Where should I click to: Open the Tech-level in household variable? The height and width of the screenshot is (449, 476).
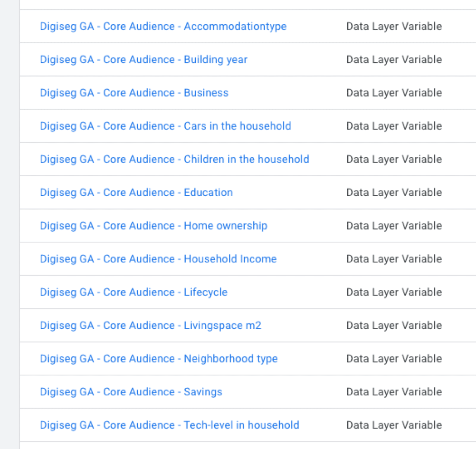click(170, 425)
